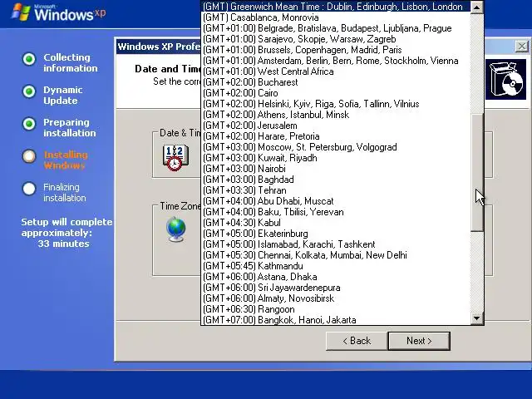Click the time zone list scroll-up arrow
Image resolution: width=532 pixels, height=399 pixels.
476,7
